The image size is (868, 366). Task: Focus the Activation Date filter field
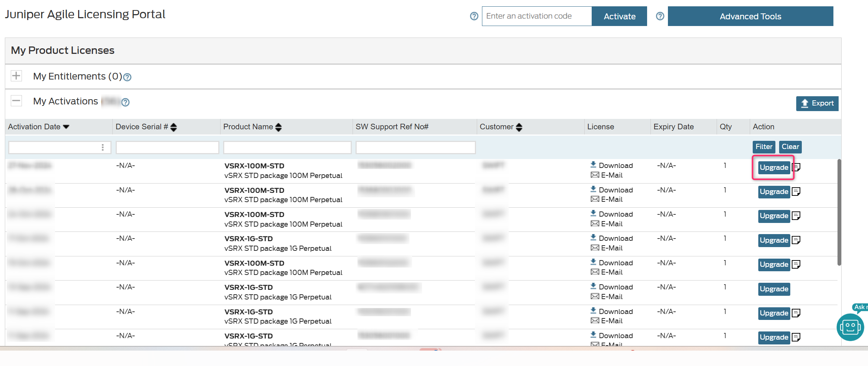[60, 148]
